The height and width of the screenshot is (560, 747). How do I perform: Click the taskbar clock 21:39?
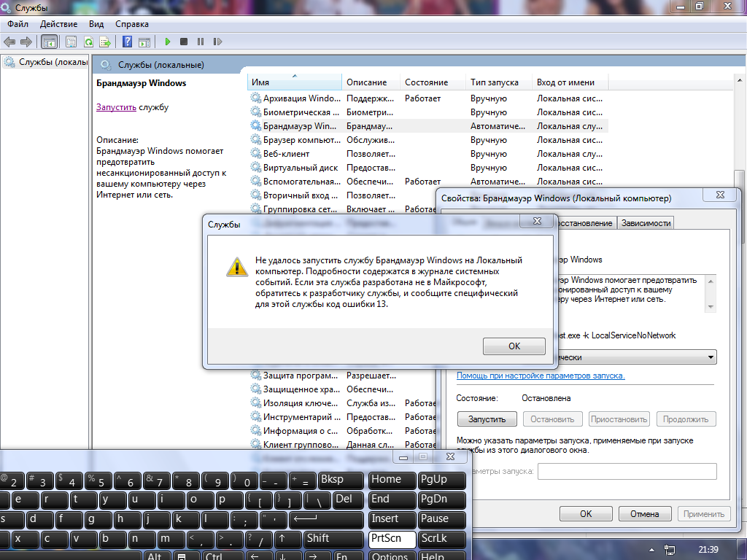pyautogui.click(x=708, y=550)
